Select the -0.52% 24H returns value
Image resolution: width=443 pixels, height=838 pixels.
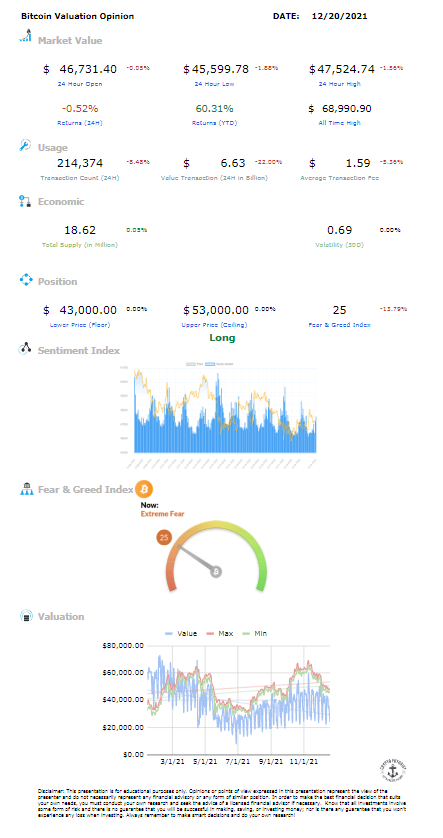click(80, 108)
